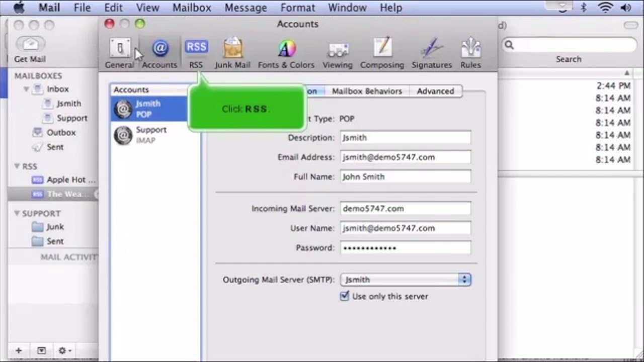Click the message list sort arrow
The image size is (644, 362).
(627, 73)
